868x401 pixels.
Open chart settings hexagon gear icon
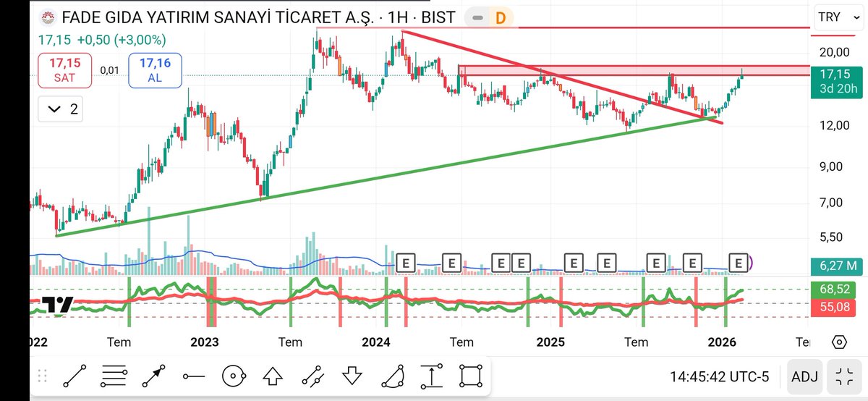(x=839, y=342)
